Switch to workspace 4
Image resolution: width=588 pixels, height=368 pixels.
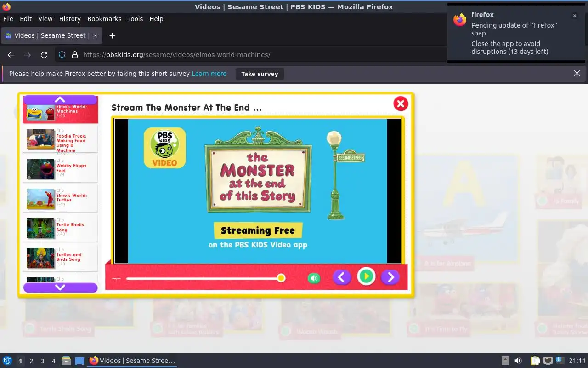pyautogui.click(x=53, y=361)
